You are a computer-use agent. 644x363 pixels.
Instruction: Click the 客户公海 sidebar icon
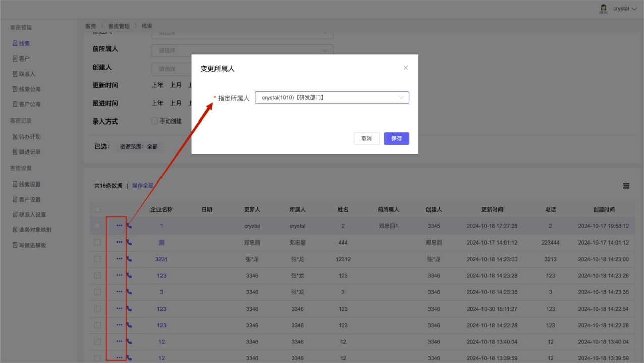point(15,104)
